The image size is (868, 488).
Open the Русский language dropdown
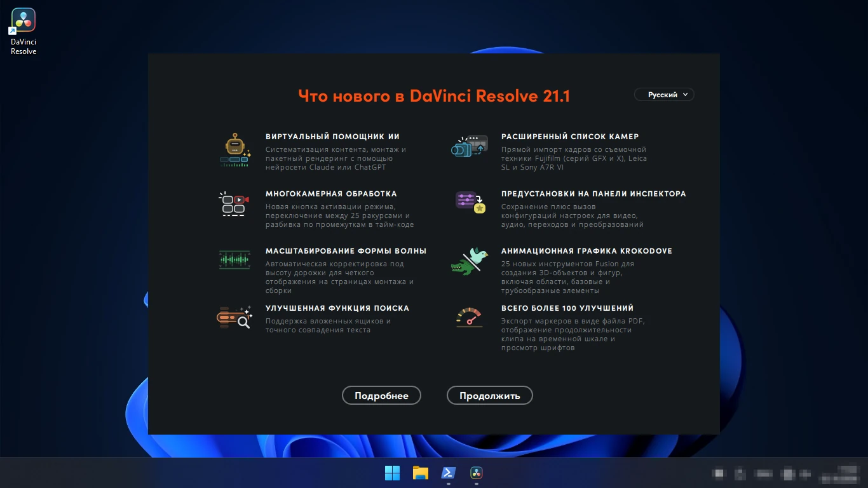pos(664,95)
